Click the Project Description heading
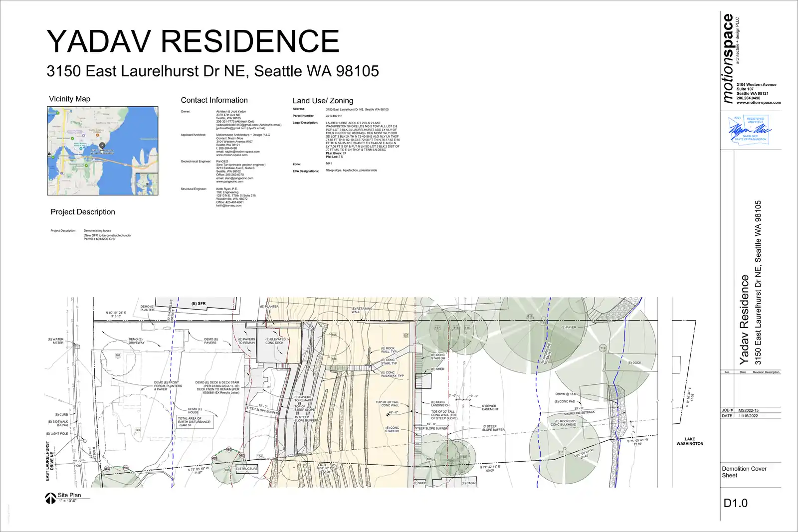The height and width of the screenshot is (532, 798). tap(83, 212)
